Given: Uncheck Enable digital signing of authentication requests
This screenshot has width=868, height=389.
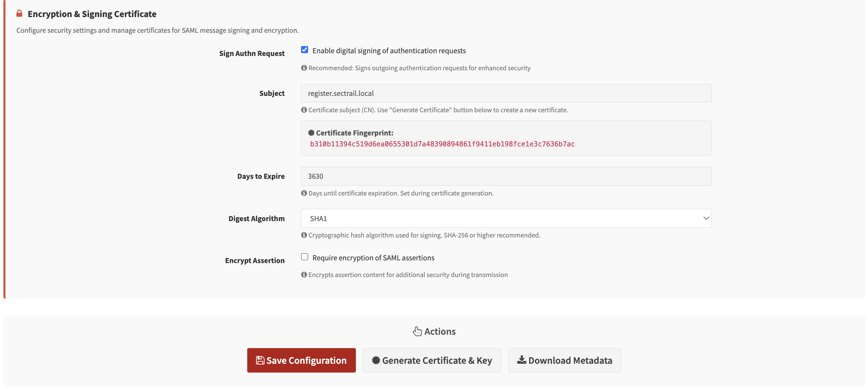Looking at the screenshot, I should (304, 50).
